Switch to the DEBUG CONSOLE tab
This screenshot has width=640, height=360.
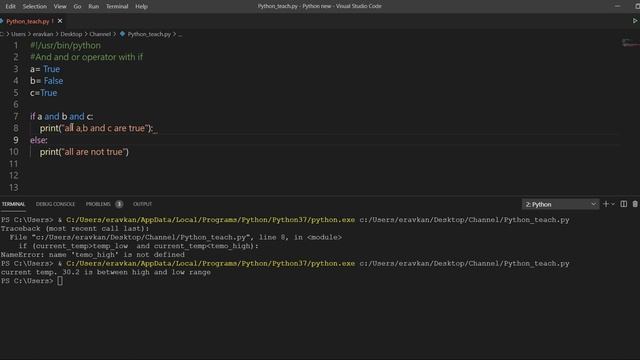[55, 204]
